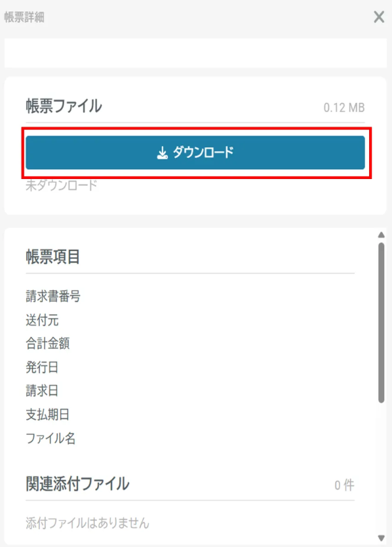Click the vertical scrollbar thumb
The height and width of the screenshot is (547, 392).
point(382,323)
